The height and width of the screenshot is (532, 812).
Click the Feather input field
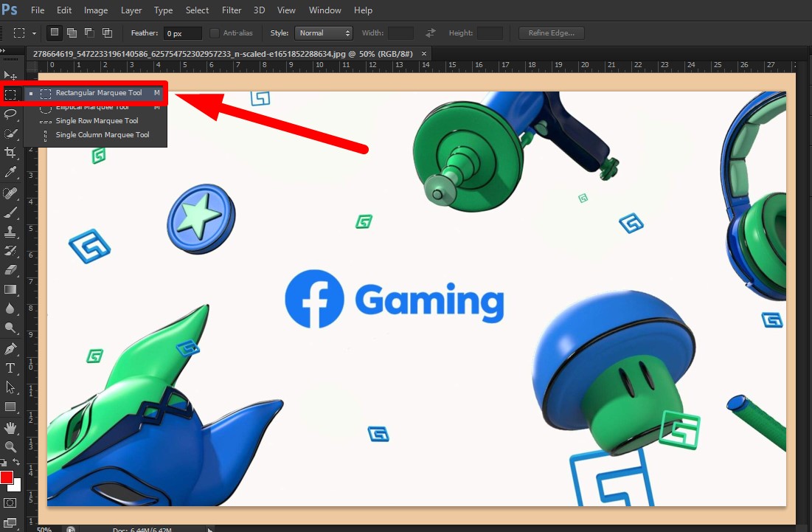pyautogui.click(x=182, y=33)
